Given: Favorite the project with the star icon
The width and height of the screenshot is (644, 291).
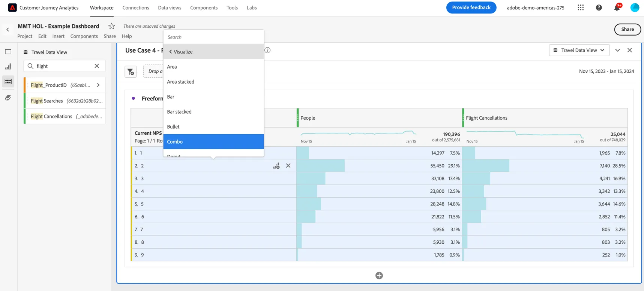Looking at the screenshot, I should point(111,26).
